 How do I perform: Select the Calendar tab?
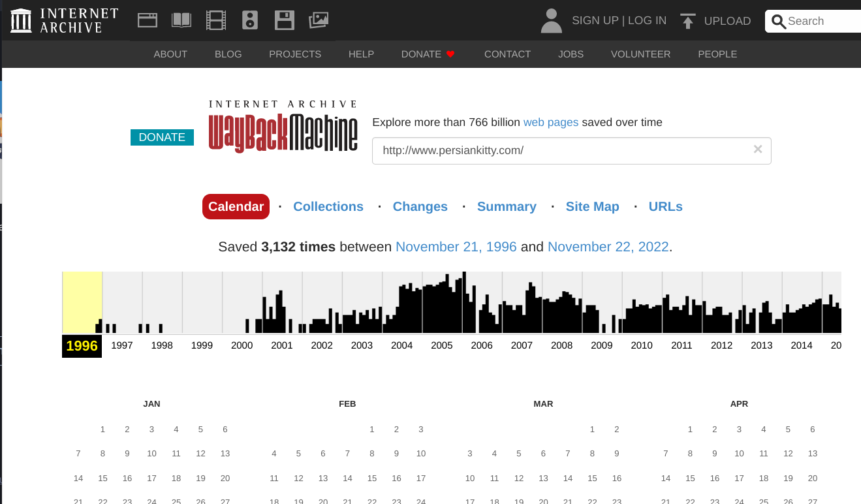pyautogui.click(x=236, y=206)
